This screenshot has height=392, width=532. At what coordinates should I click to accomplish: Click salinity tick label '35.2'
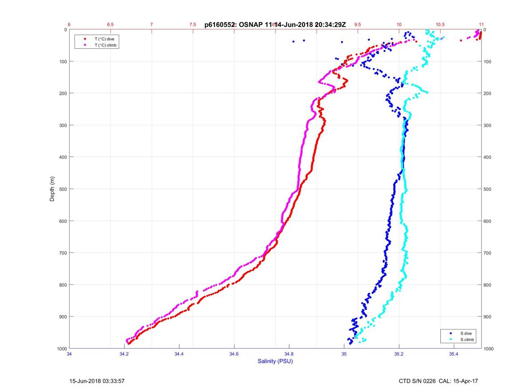point(399,353)
